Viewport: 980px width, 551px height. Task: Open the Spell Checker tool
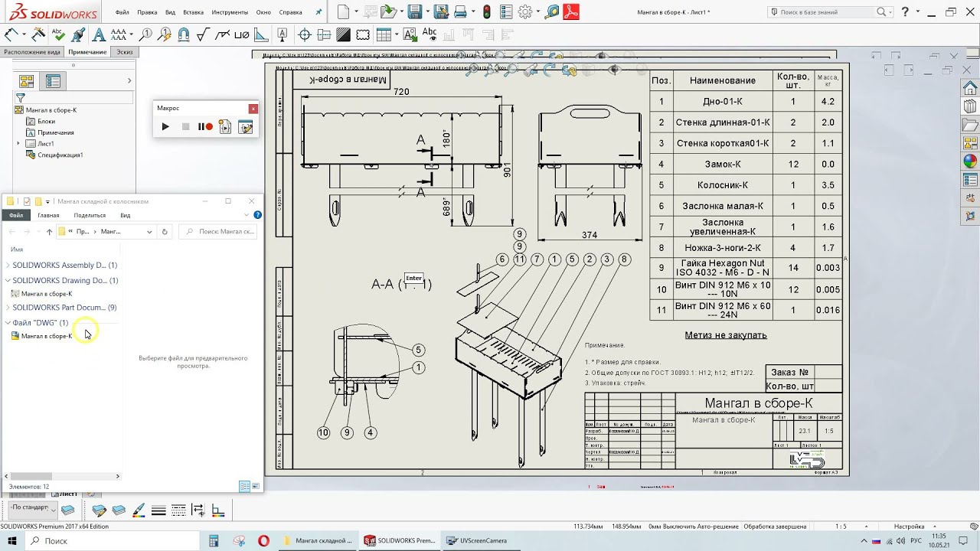tap(59, 34)
